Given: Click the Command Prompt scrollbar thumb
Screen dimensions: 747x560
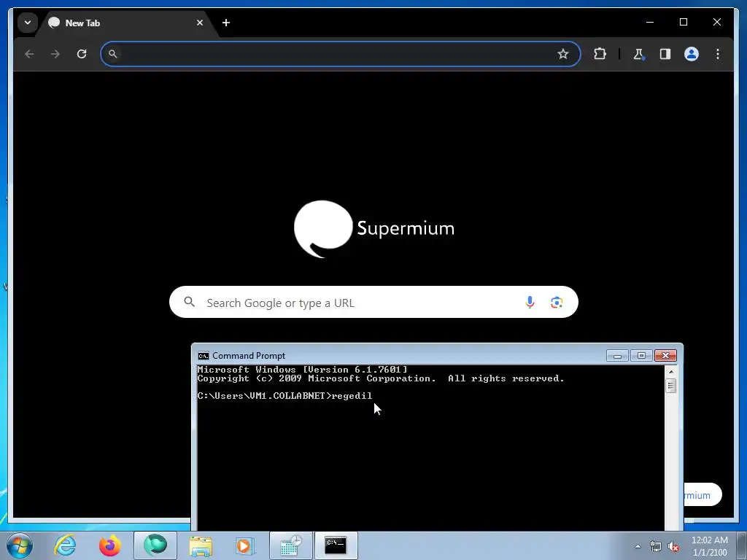Looking at the screenshot, I should point(671,385).
